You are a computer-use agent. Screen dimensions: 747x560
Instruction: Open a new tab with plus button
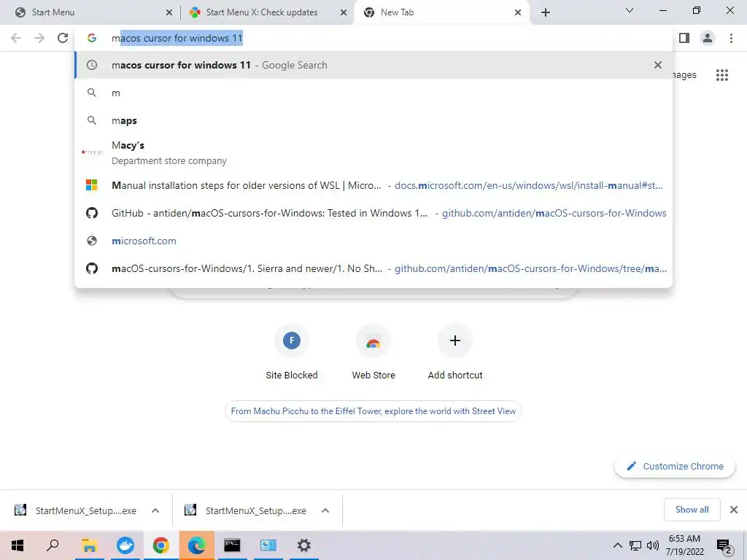(x=546, y=12)
